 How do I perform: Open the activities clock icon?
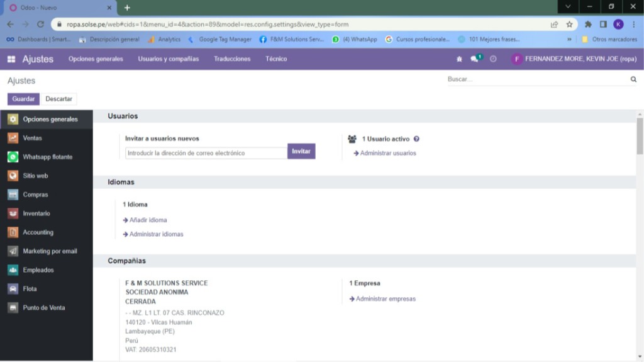[493, 59]
